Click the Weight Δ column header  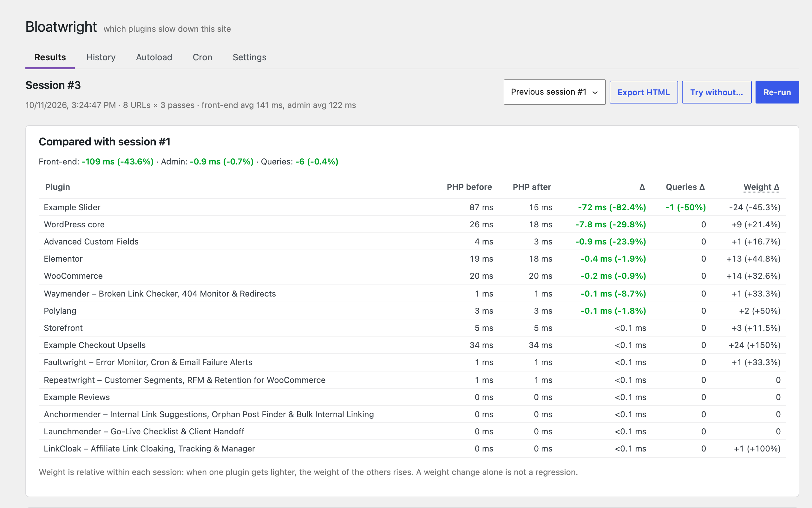point(761,187)
